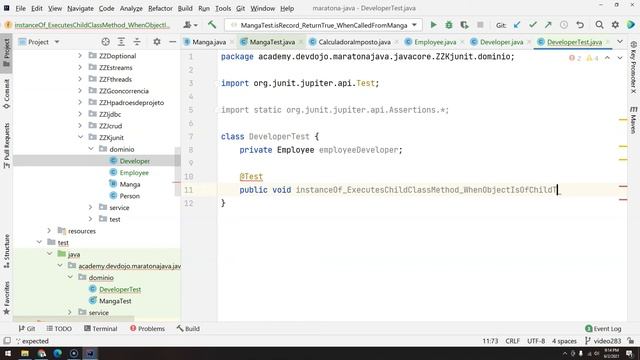Update project with the Git blue arrow
The height and width of the screenshot is (360, 640).
[x=517, y=25]
